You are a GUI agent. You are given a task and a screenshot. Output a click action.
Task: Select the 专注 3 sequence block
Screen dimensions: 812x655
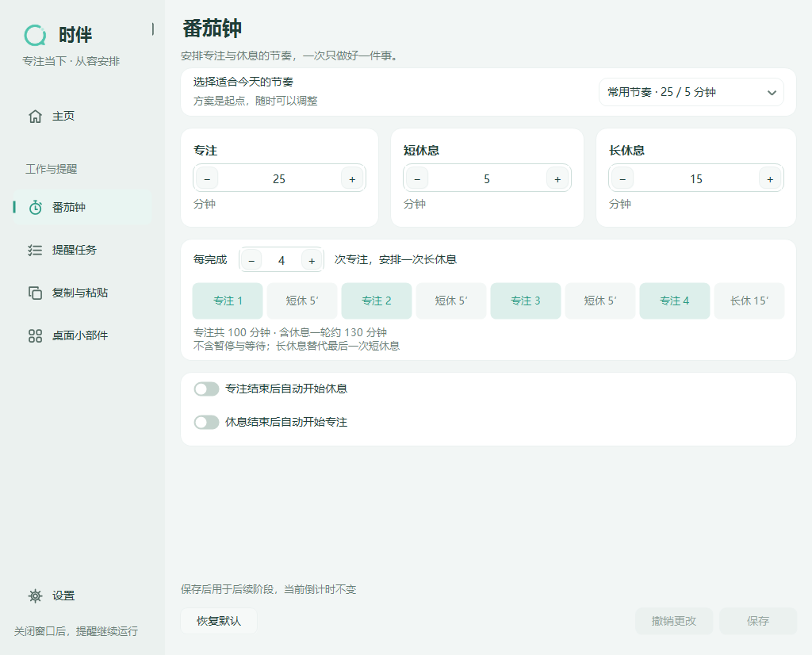526,301
